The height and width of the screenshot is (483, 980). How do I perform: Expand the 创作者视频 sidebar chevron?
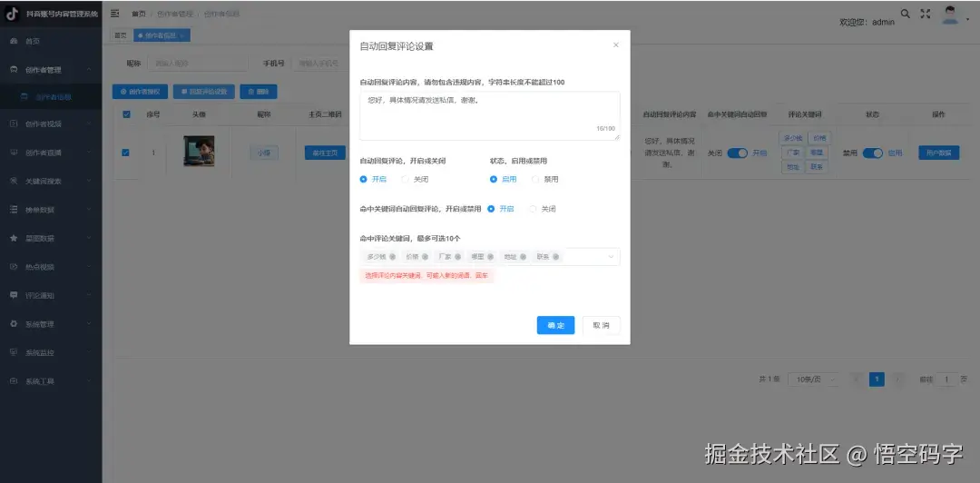(x=89, y=123)
